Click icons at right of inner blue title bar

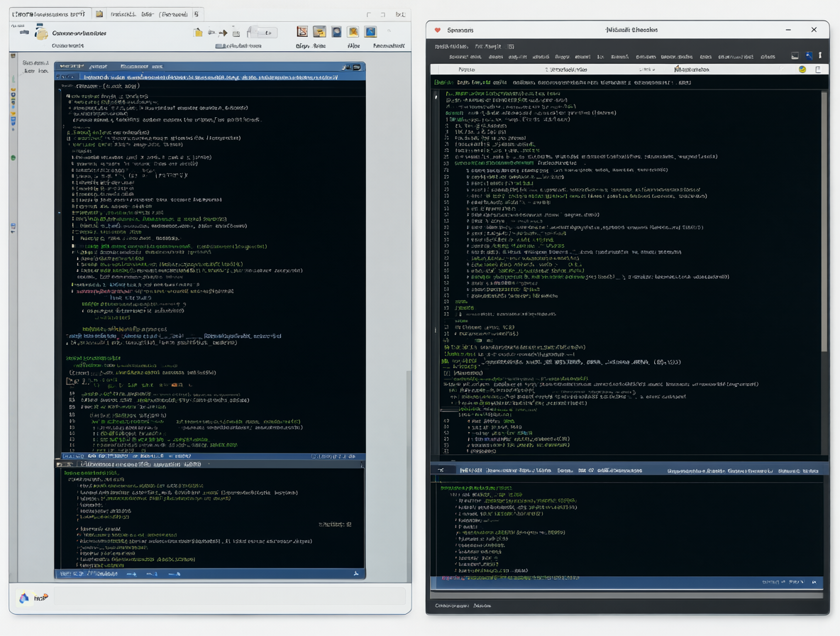pos(352,67)
